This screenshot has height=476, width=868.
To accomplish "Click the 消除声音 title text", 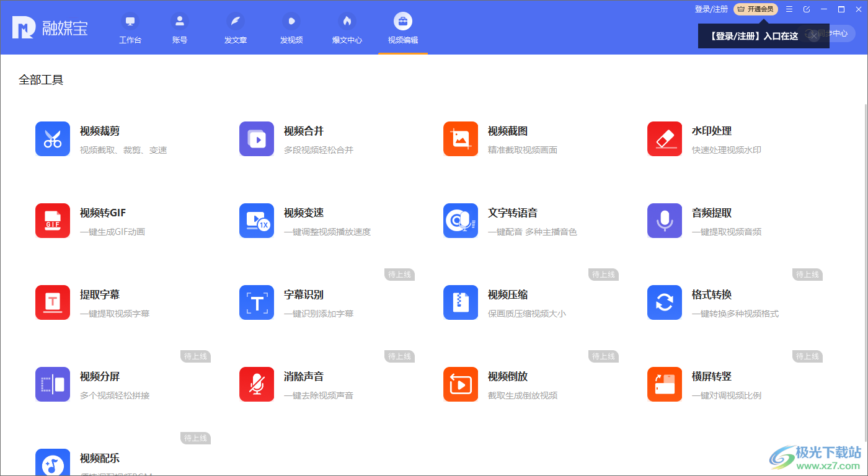I will click(304, 377).
